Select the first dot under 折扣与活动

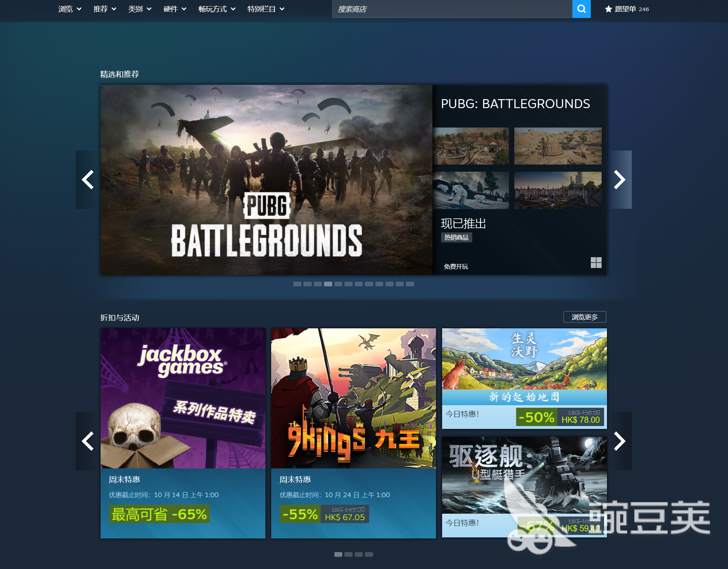pos(338,554)
